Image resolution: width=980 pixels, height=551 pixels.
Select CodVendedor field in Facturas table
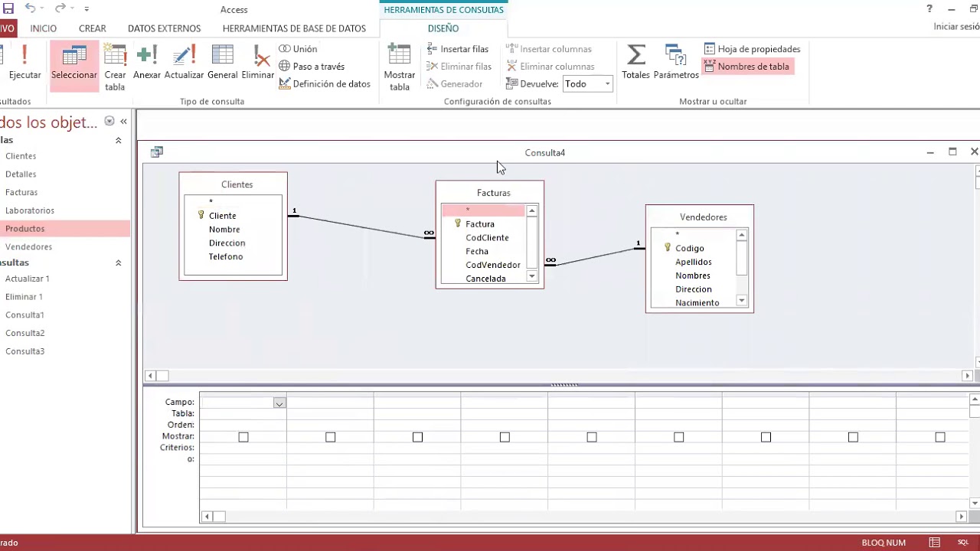(x=492, y=265)
